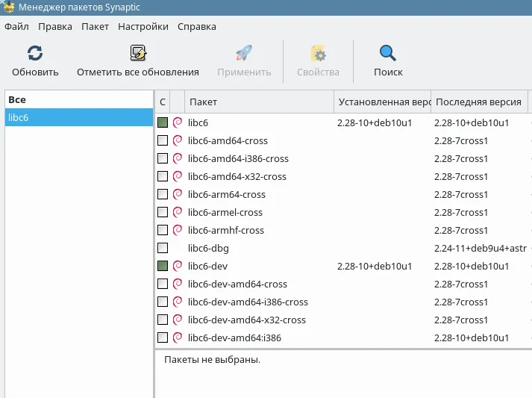This screenshot has width=532, height=398.
Task: Select the Все entry in left panel
Action: (x=79, y=99)
